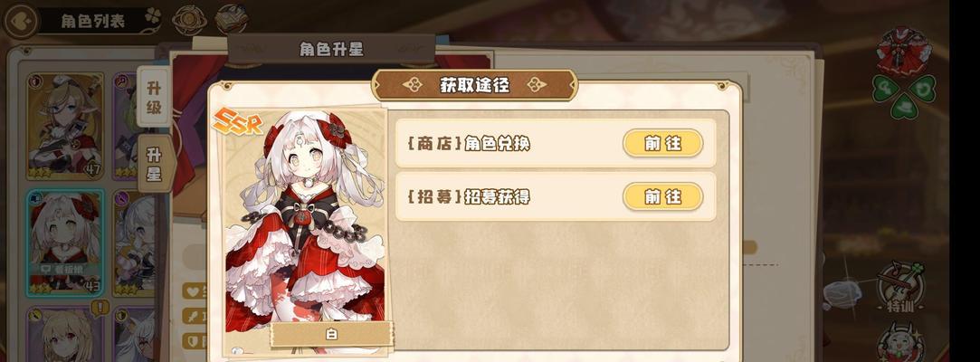Select the blonde character card in bottom row
The image size is (980, 362).
tap(65, 334)
